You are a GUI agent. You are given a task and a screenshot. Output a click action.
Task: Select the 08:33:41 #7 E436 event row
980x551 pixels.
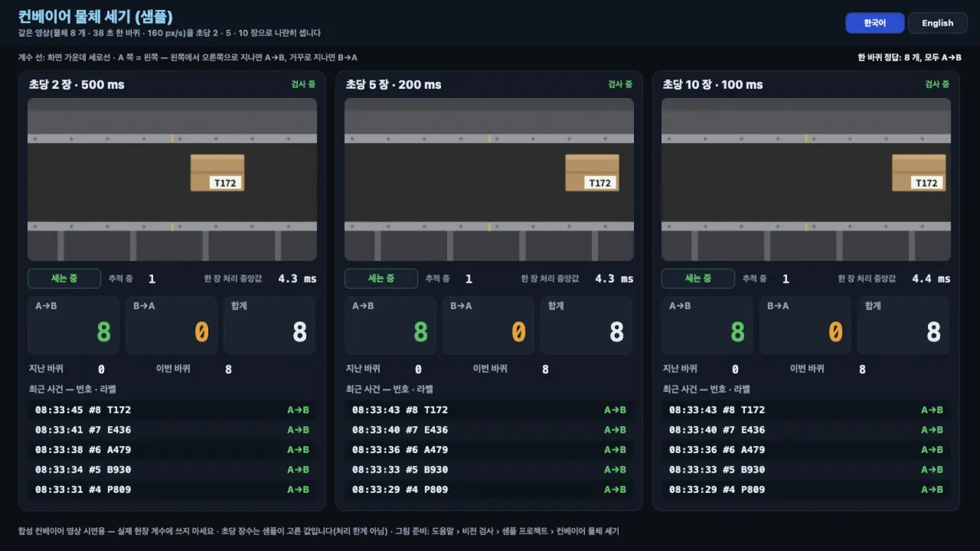[172, 430]
